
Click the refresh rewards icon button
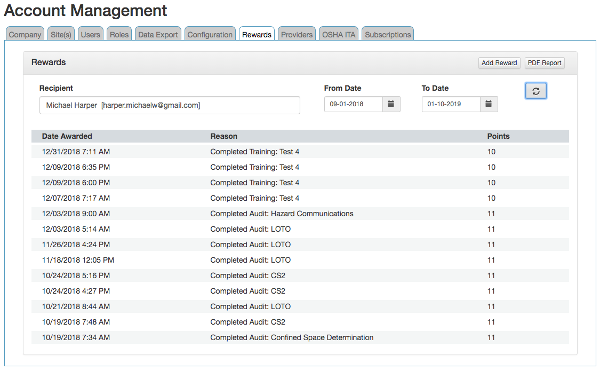[536, 91]
